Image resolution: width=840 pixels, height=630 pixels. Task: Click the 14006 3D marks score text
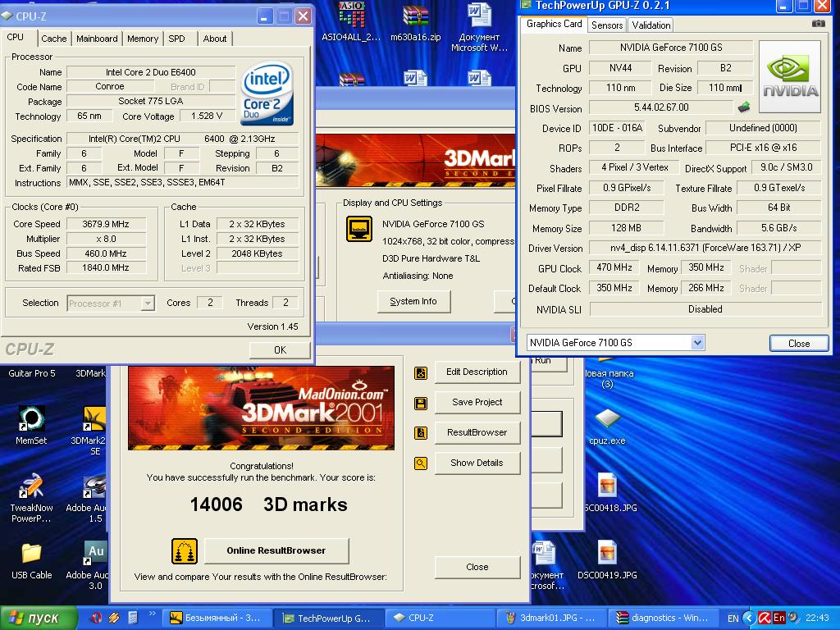point(268,504)
